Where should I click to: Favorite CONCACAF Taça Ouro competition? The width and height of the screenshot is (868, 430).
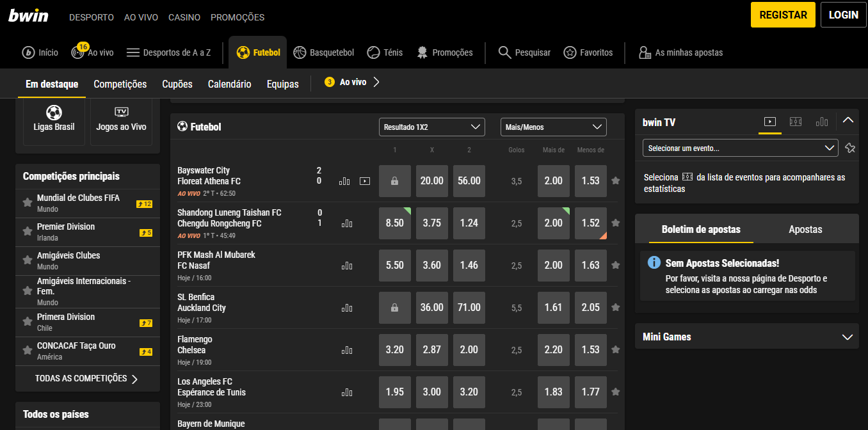click(x=28, y=351)
